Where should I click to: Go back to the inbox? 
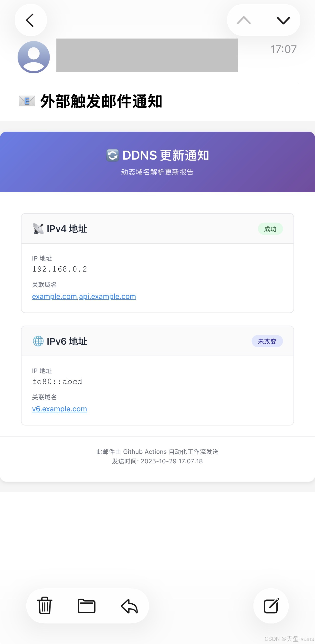pyautogui.click(x=31, y=20)
